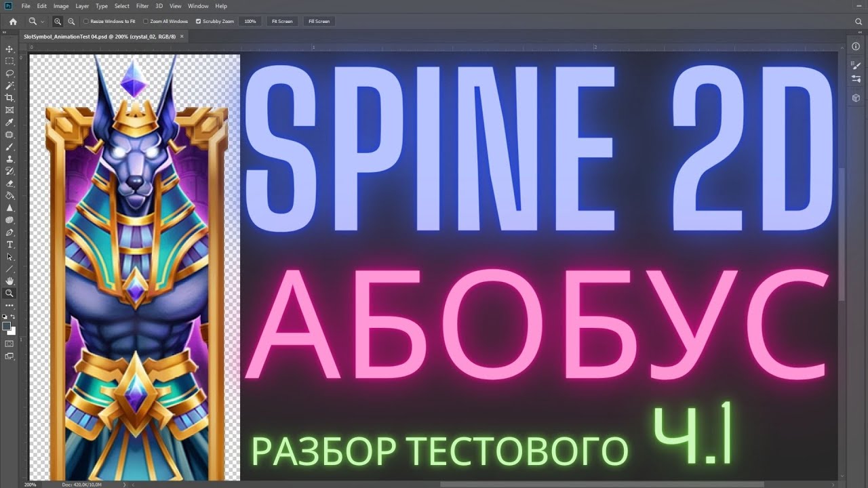The image size is (868, 488).
Task: Reset default foreground and background colors
Action: click(x=5, y=317)
